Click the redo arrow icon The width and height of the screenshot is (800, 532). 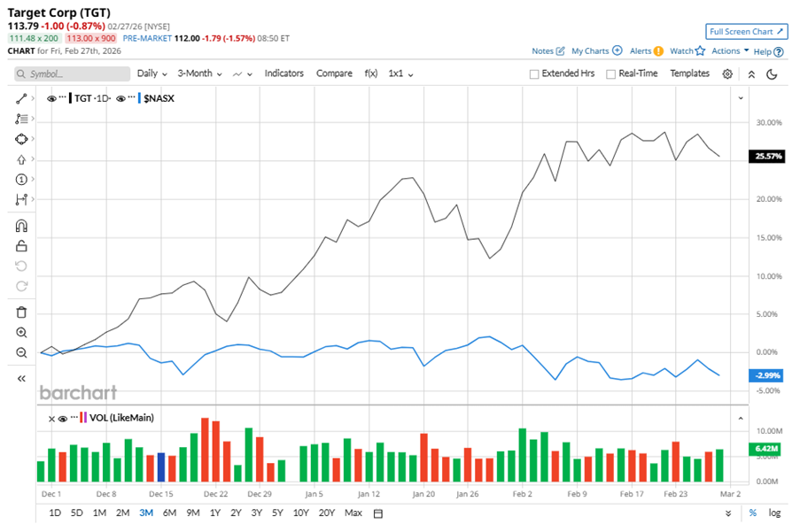pyautogui.click(x=21, y=286)
